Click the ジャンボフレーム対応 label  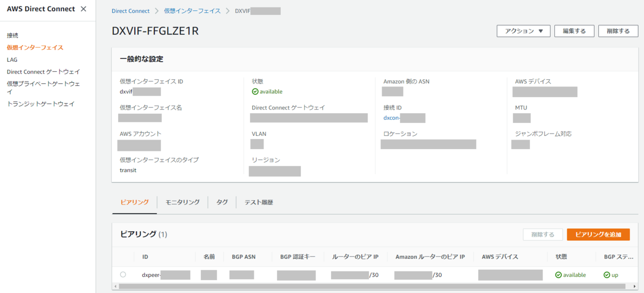click(543, 134)
